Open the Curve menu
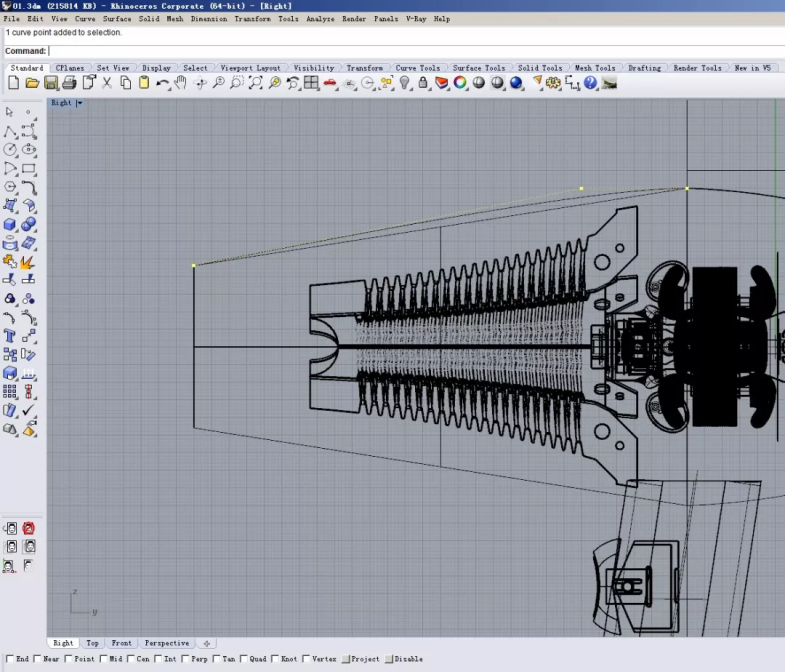 (x=85, y=19)
